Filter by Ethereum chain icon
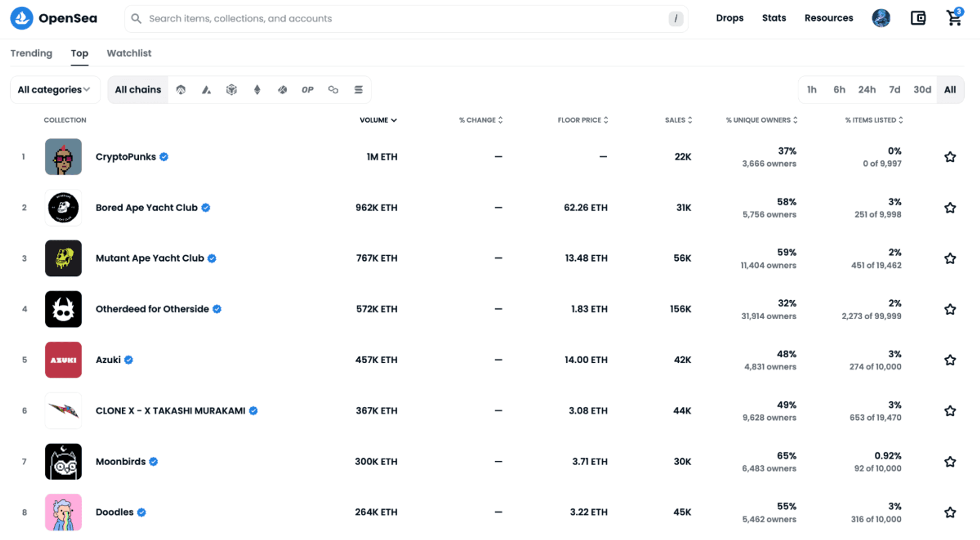 coord(257,90)
